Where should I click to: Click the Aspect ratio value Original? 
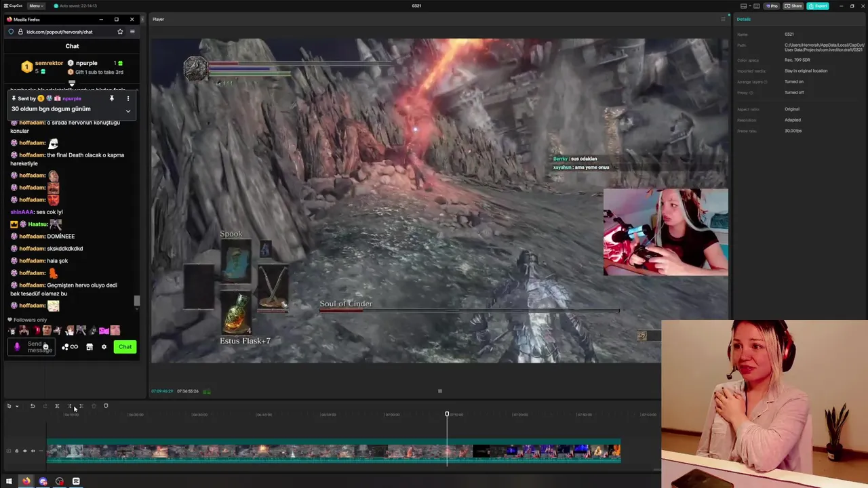pos(792,109)
